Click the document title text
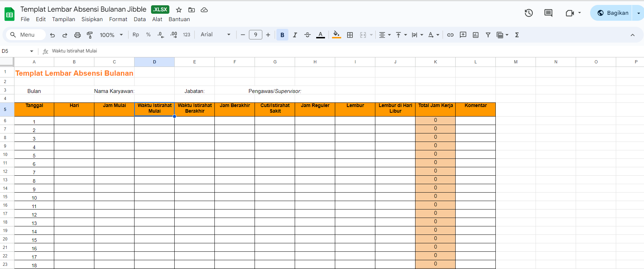This screenshot has height=269, width=644. pyautogui.click(x=83, y=10)
